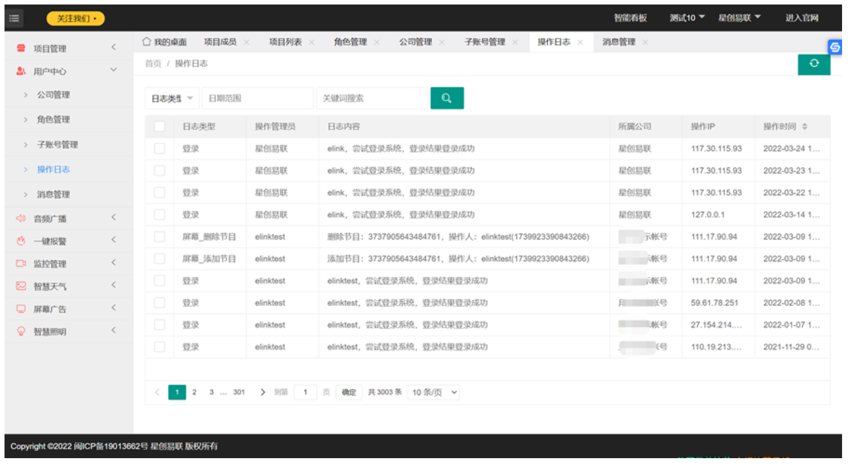Open 进入官网 link
Viewport: 868px width, 470px height.
click(802, 17)
